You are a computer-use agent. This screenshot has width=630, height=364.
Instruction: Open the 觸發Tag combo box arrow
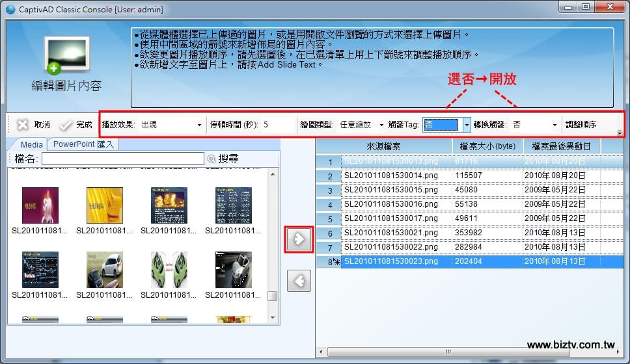467,125
